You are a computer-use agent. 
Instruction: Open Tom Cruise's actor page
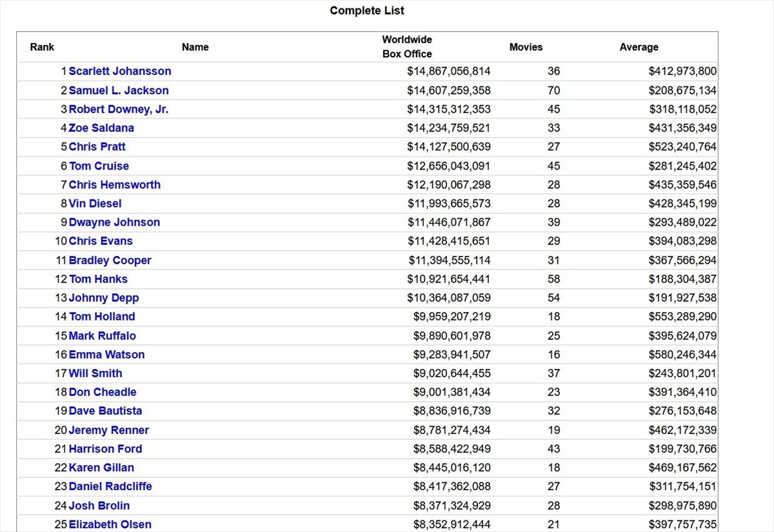tap(99, 166)
